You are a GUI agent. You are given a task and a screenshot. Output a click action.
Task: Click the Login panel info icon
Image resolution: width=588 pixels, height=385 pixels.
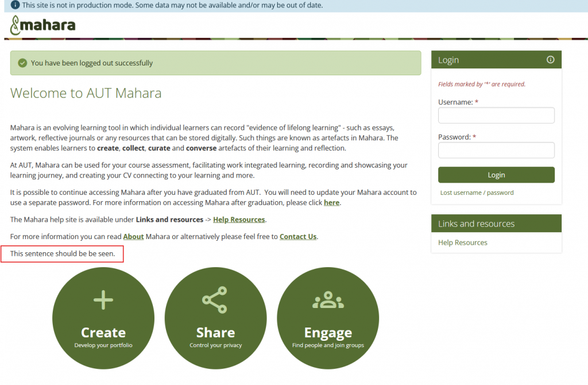pos(550,60)
